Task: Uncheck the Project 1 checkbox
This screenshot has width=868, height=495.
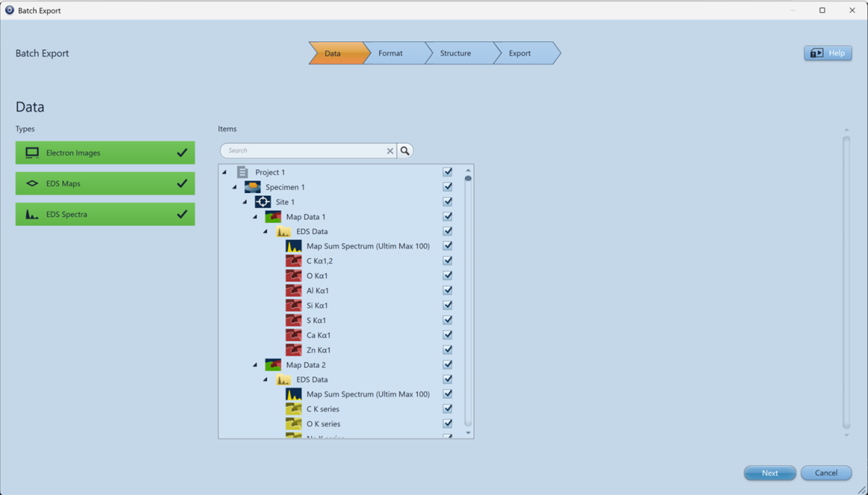Action: (447, 172)
